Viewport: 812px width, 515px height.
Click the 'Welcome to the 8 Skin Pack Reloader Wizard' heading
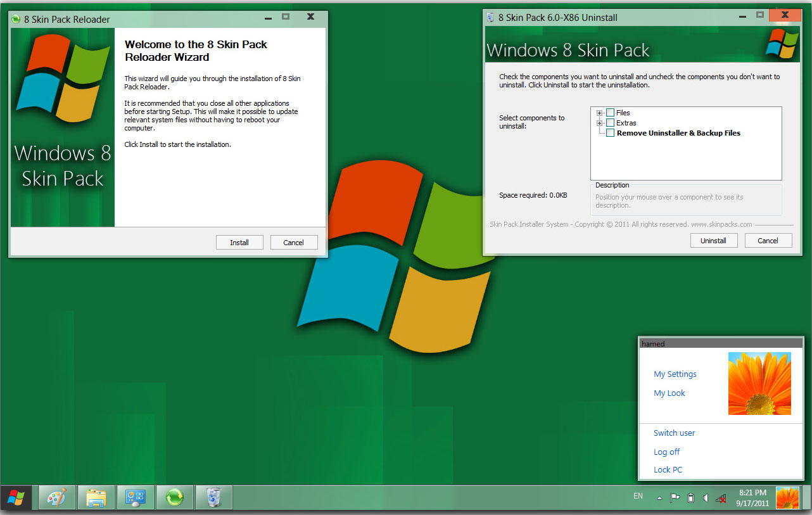(x=196, y=51)
